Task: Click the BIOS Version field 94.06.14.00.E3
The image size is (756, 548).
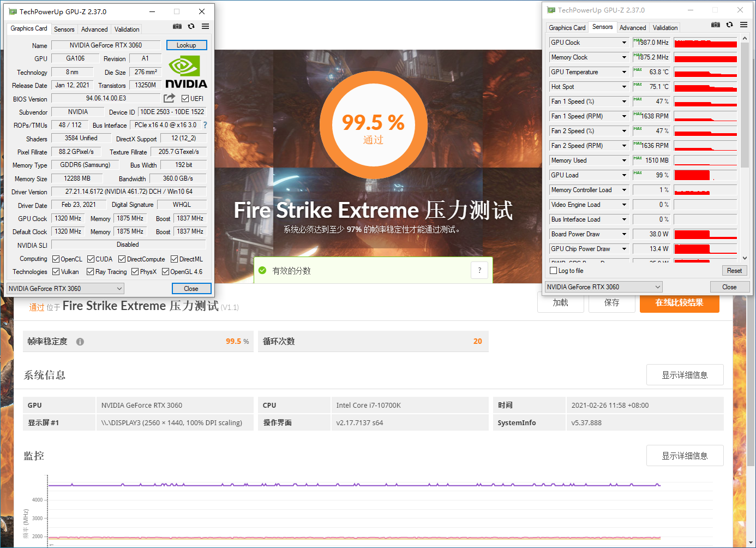Action: 106,98
